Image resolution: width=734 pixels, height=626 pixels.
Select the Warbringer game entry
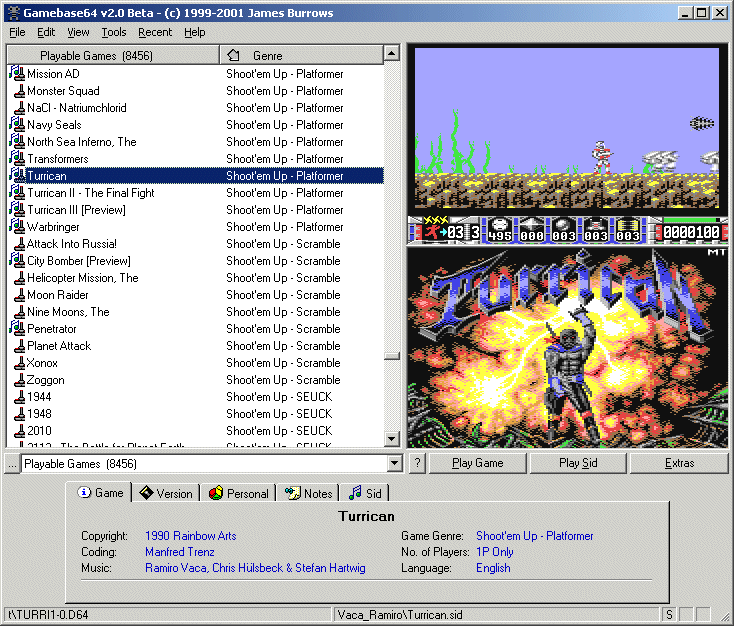tap(196, 227)
